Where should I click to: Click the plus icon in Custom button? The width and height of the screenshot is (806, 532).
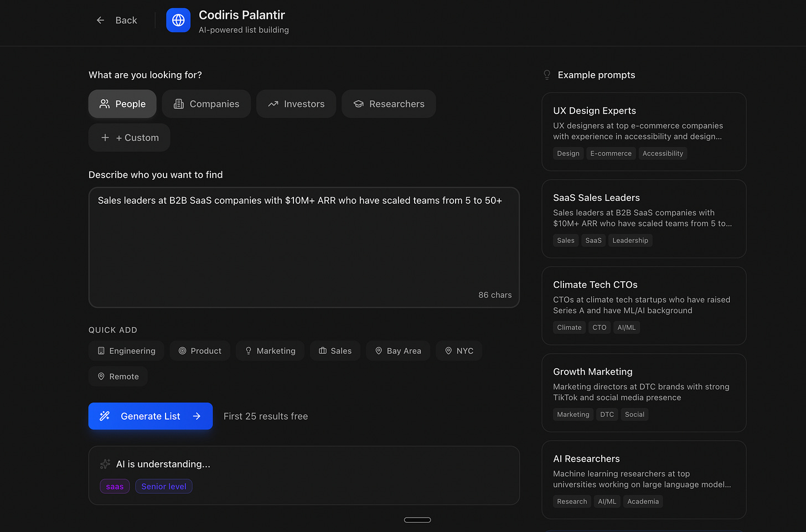(105, 138)
